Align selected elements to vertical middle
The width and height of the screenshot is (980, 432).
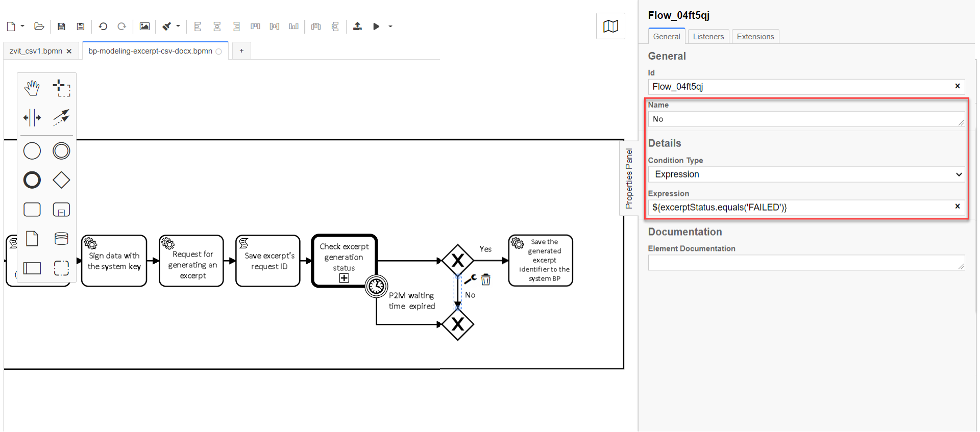(x=275, y=27)
